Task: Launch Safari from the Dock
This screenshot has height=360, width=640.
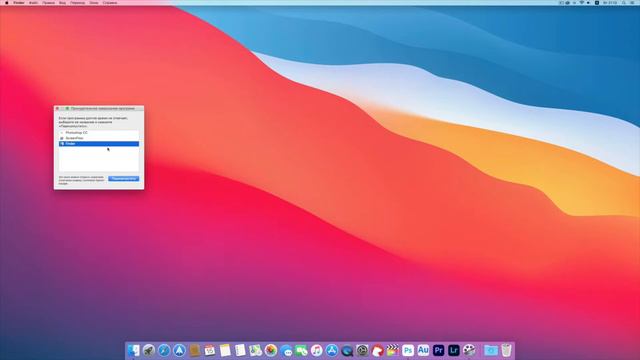Action: tap(164, 350)
